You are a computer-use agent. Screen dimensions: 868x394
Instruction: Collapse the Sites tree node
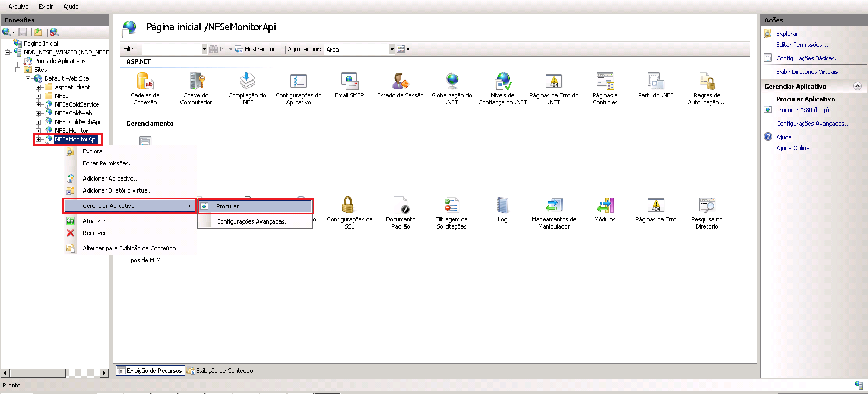(17, 70)
